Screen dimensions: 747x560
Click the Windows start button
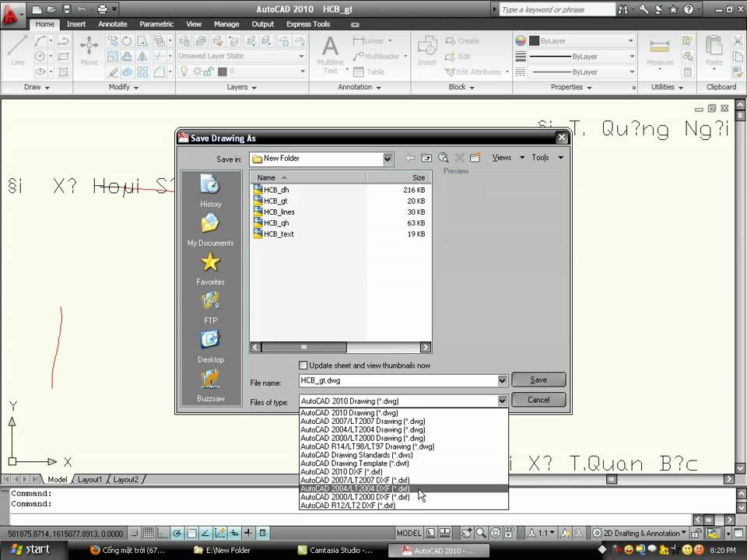coord(31,550)
